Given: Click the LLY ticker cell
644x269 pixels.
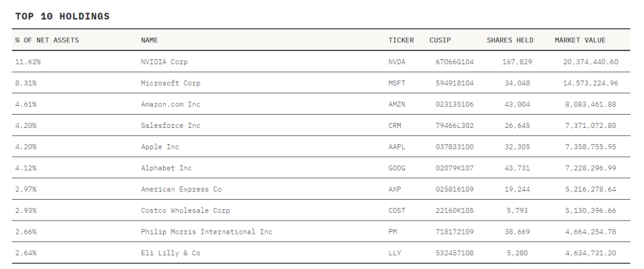Looking at the screenshot, I should point(395,253).
